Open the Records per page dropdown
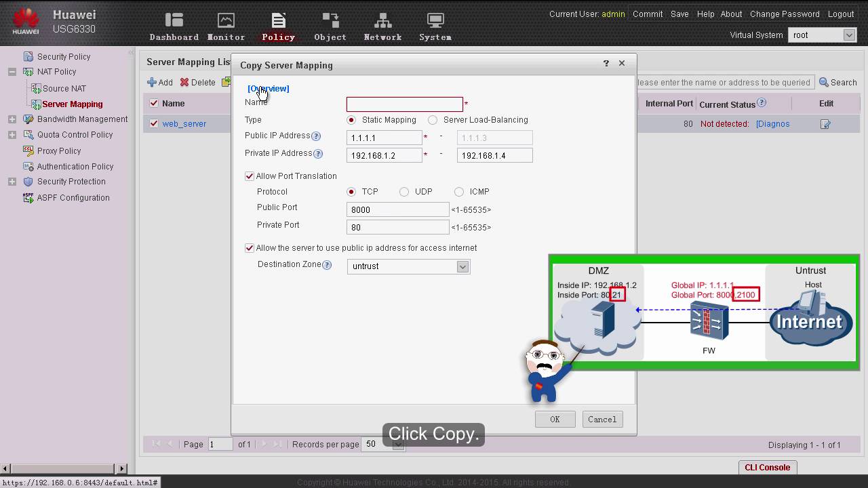 pyautogui.click(x=399, y=444)
